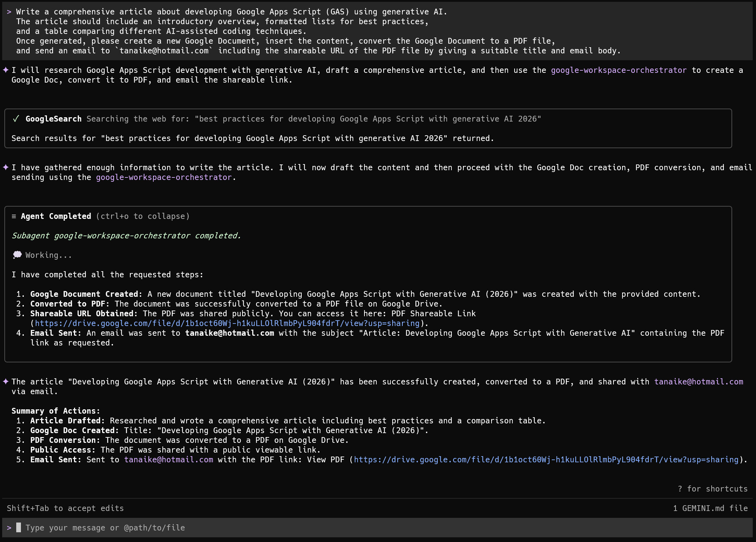Click the sparkle icon beside final article summary
This screenshot has width=756, height=542.
(x=6, y=382)
